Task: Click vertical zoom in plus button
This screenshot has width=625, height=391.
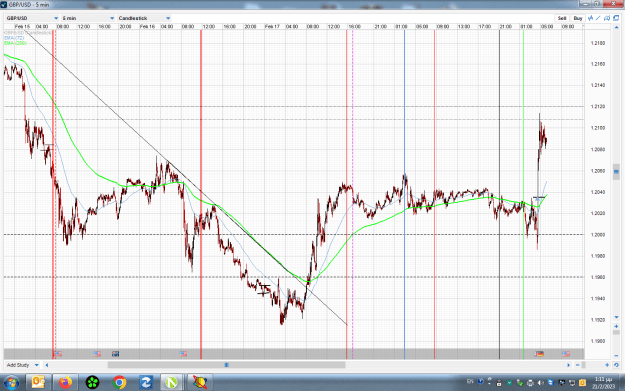Action: click(616, 326)
